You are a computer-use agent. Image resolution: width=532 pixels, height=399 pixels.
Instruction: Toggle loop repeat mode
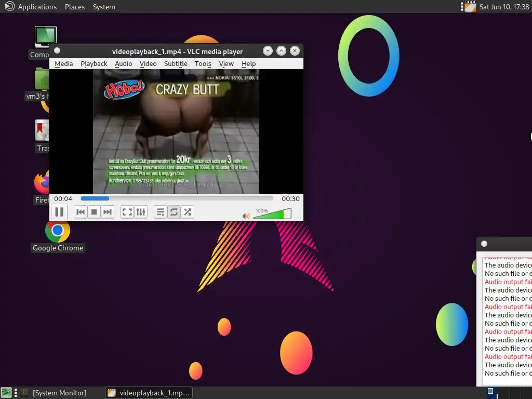174,212
